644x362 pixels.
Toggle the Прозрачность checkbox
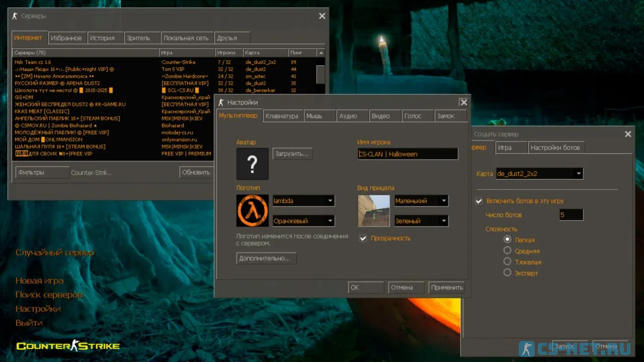363,238
